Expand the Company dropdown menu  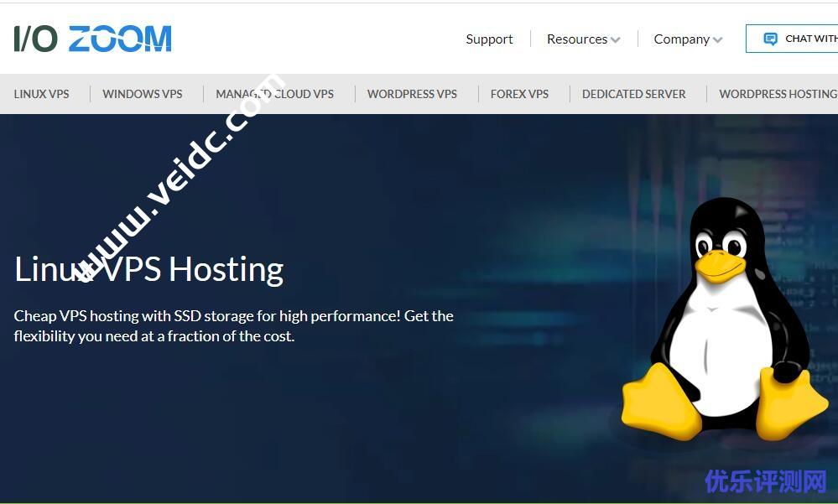click(688, 39)
